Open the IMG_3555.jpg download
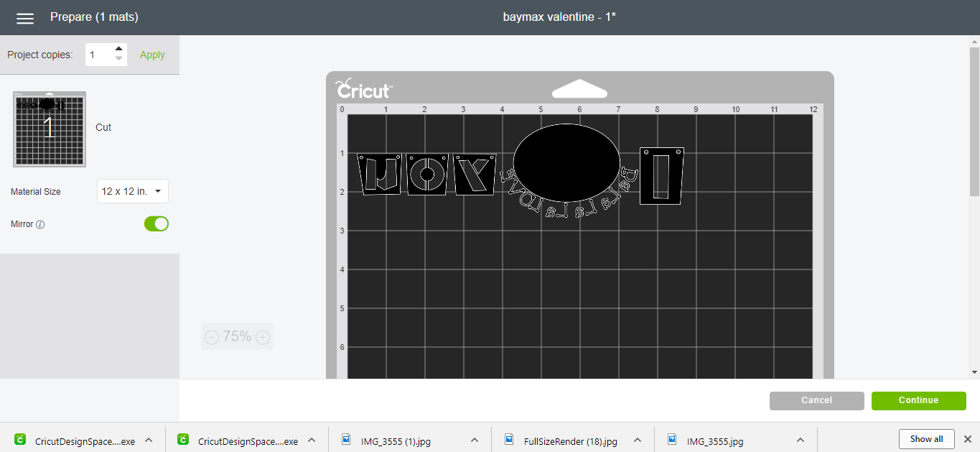 tap(715, 441)
